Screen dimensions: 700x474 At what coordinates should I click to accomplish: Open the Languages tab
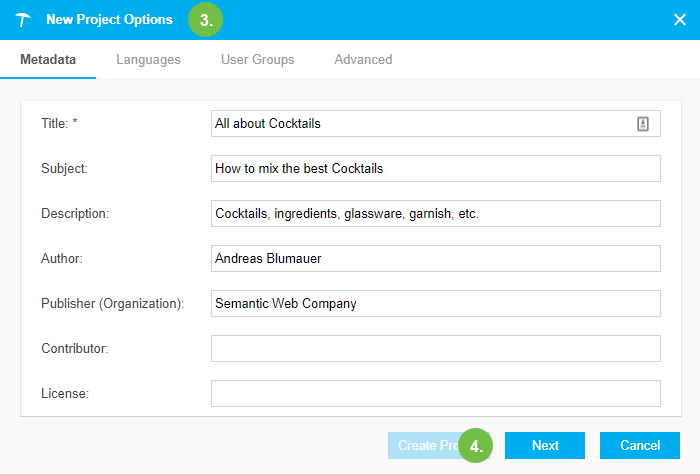click(148, 60)
